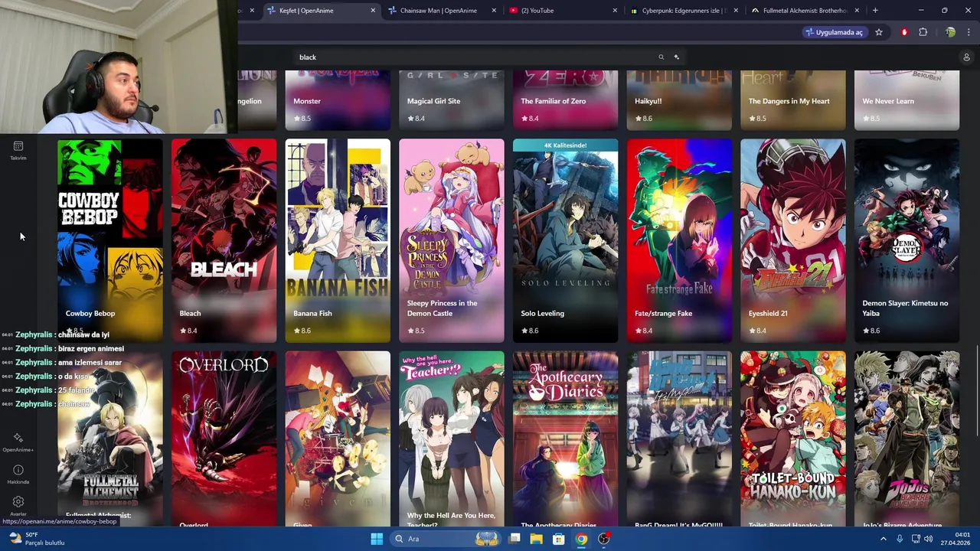
Task: Click the Haikyu!! title
Action: coord(648,101)
